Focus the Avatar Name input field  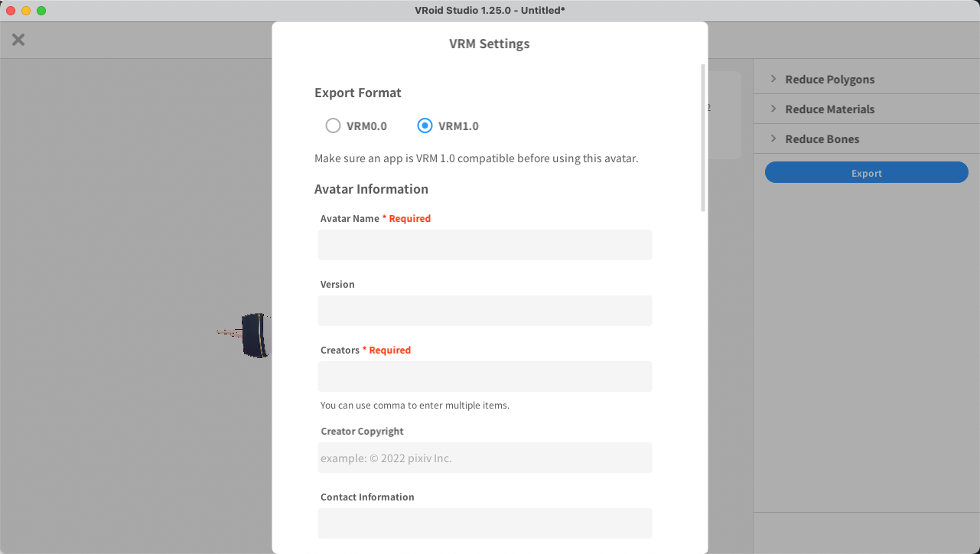(485, 245)
